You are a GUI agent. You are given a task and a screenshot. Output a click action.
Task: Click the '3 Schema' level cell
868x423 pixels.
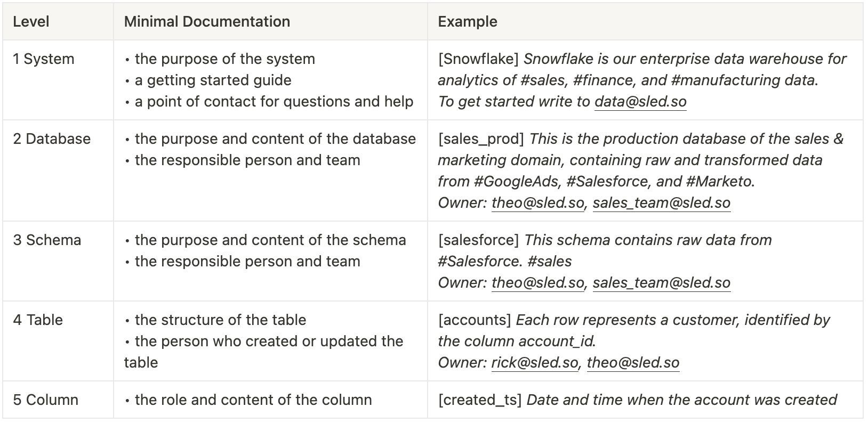[47, 240]
